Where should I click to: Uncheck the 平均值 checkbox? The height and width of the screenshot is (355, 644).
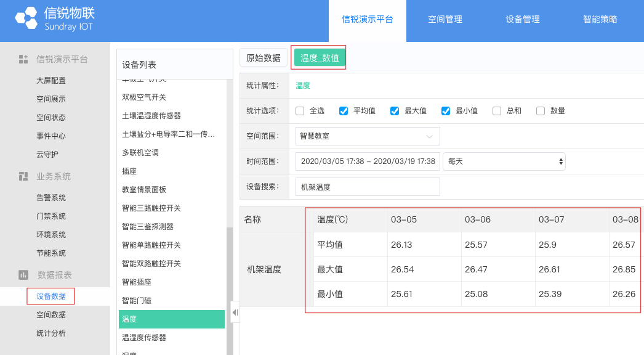click(x=344, y=111)
